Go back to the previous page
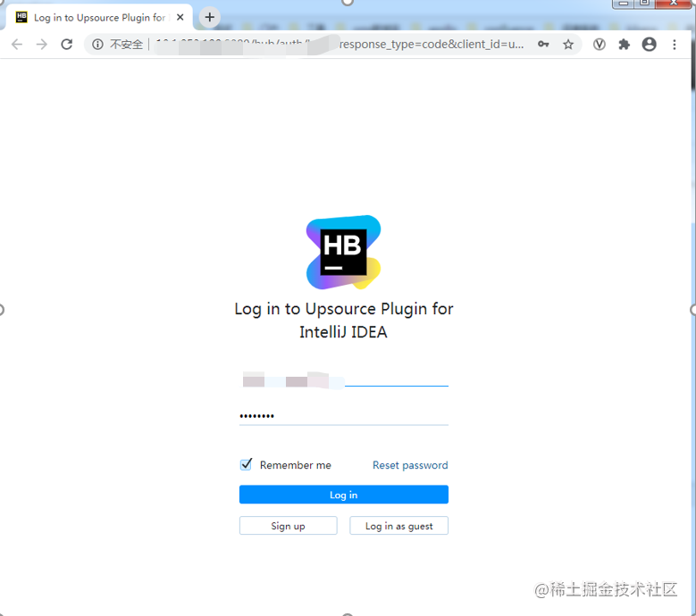The width and height of the screenshot is (696, 616). coord(17,45)
